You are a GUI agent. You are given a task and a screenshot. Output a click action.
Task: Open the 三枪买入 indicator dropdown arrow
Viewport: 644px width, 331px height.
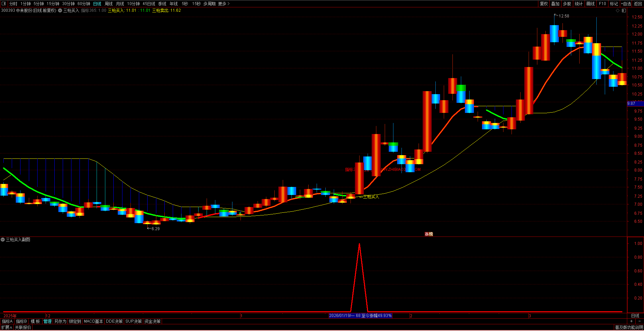point(60,10)
